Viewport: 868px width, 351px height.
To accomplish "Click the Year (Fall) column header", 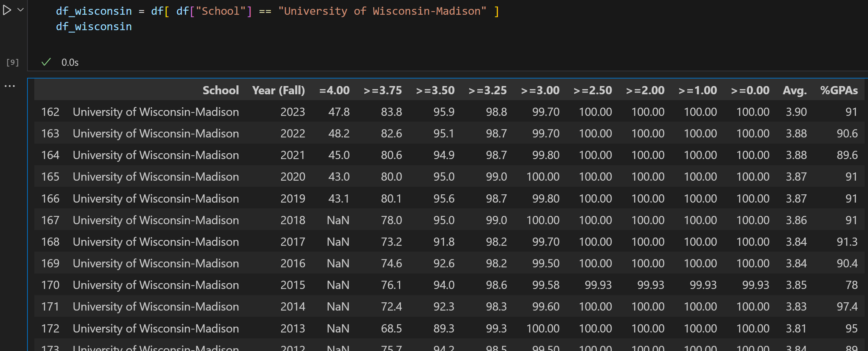I will (x=278, y=90).
